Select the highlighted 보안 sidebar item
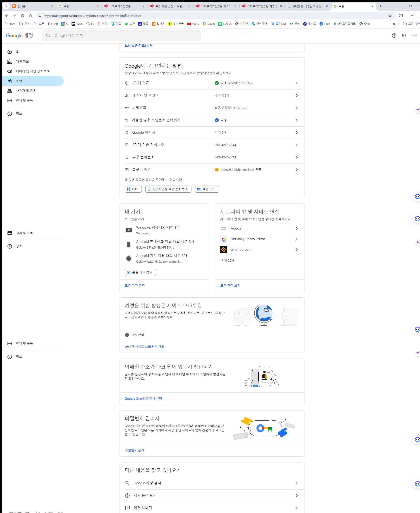420x513 pixels. tap(33, 81)
